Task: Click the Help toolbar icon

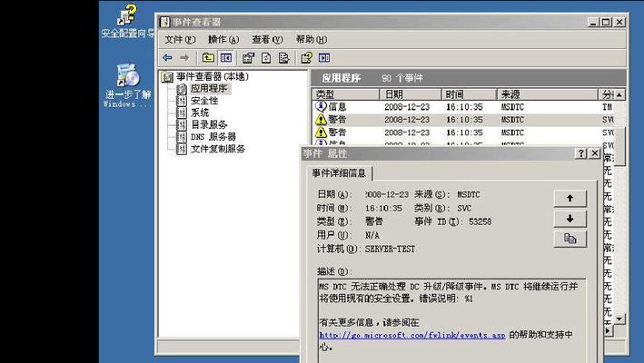Action: [306, 58]
